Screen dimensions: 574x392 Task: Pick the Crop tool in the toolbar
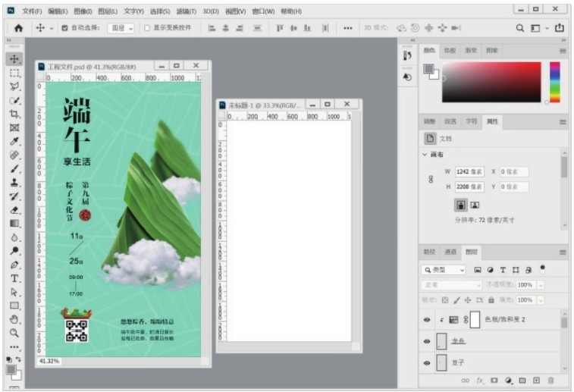(x=14, y=114)
